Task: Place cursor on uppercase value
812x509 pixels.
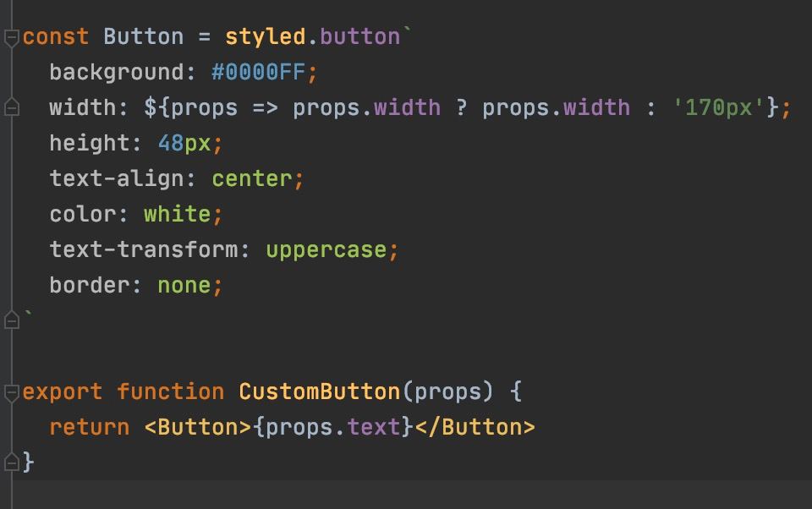Action: click(326, 249)
